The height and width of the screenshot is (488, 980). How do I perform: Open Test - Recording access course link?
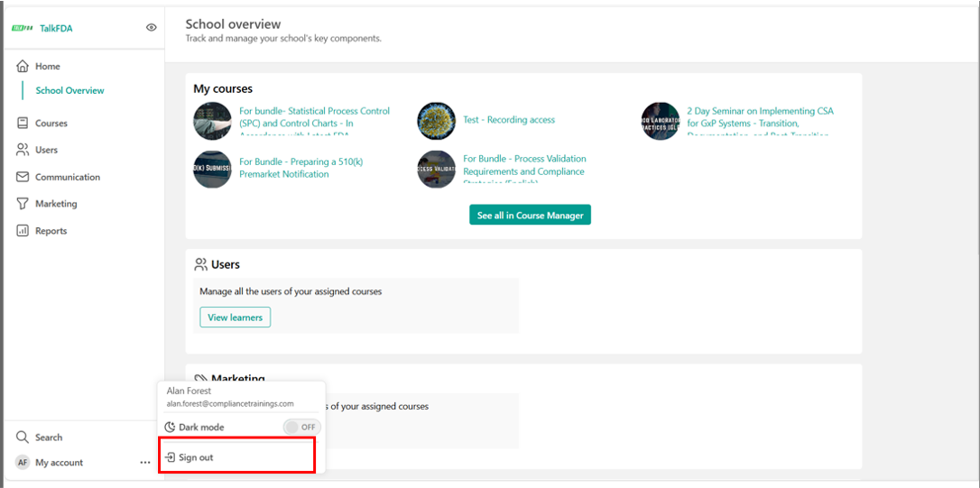pos(508,120)
